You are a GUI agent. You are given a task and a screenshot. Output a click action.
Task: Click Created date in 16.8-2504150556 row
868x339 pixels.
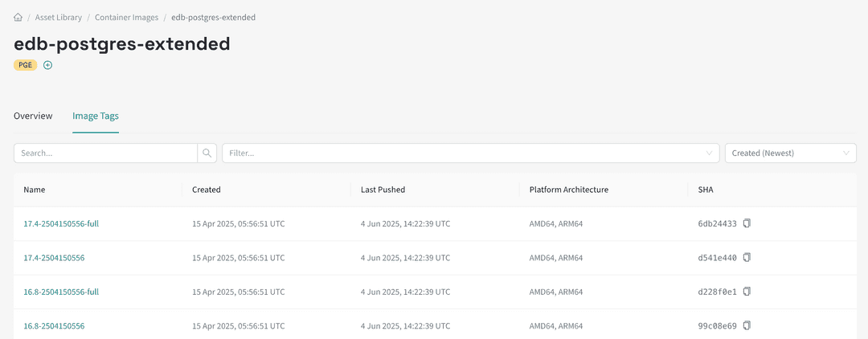click(239, 325)
